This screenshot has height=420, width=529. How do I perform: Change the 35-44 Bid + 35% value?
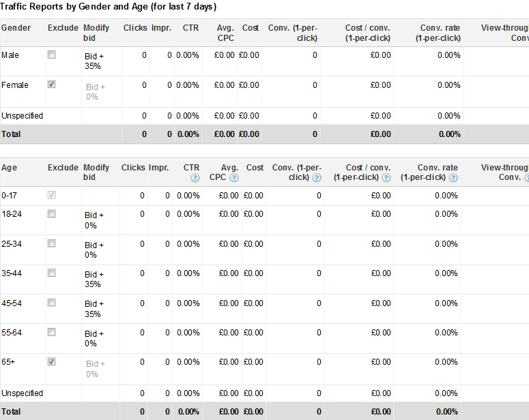(x=94, y=279)
